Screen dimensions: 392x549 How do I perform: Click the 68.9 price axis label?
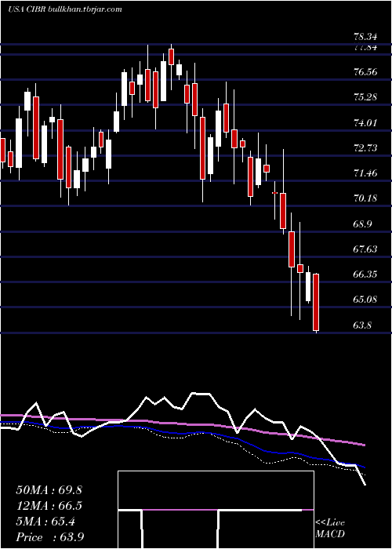pos(362,224)
